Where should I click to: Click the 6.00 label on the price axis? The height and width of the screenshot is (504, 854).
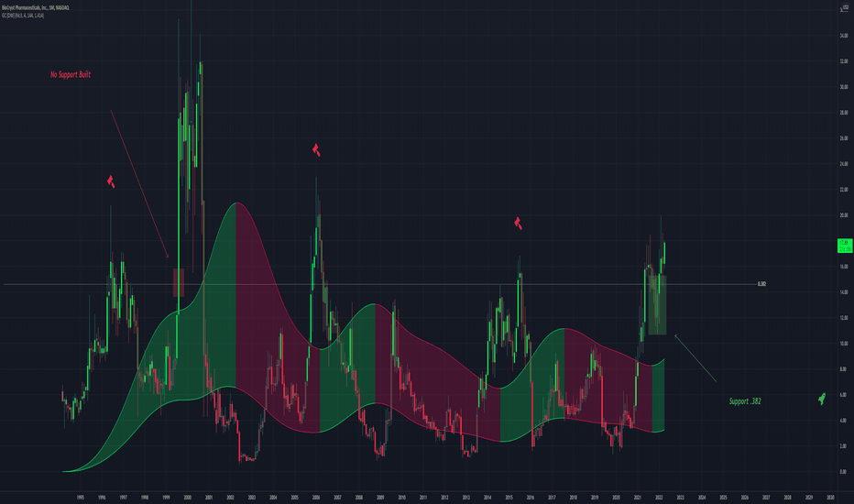(x=844, y=394)
